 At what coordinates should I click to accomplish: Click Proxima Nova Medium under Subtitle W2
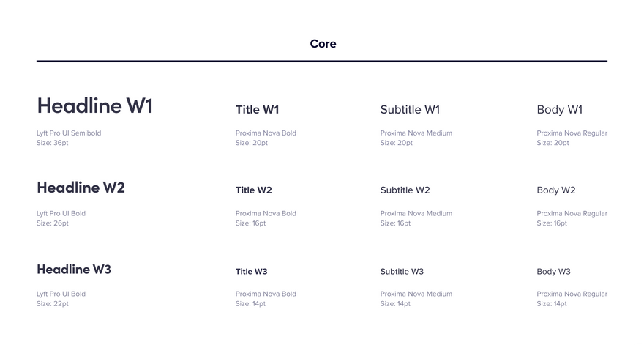416,213
